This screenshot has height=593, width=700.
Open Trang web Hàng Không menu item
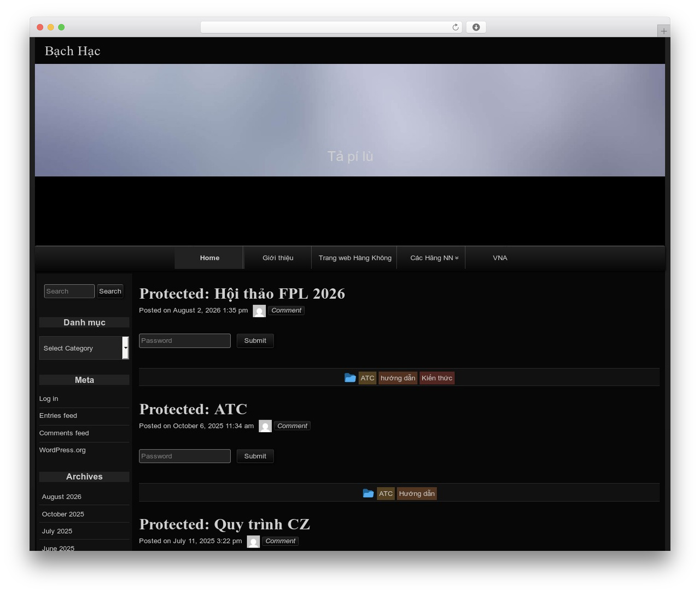[x=355, y=258]
